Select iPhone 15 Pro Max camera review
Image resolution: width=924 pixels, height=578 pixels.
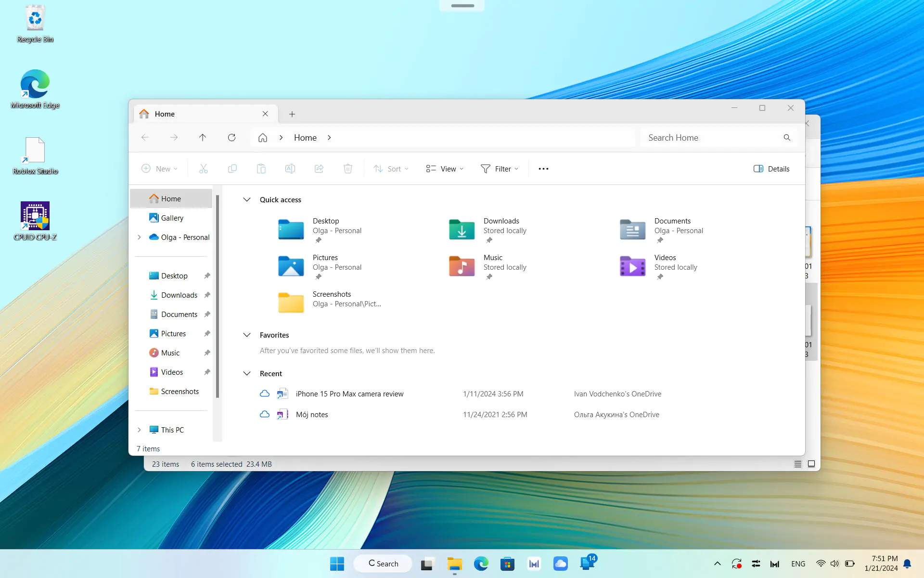pyautogui.click(x=349, y=394)
